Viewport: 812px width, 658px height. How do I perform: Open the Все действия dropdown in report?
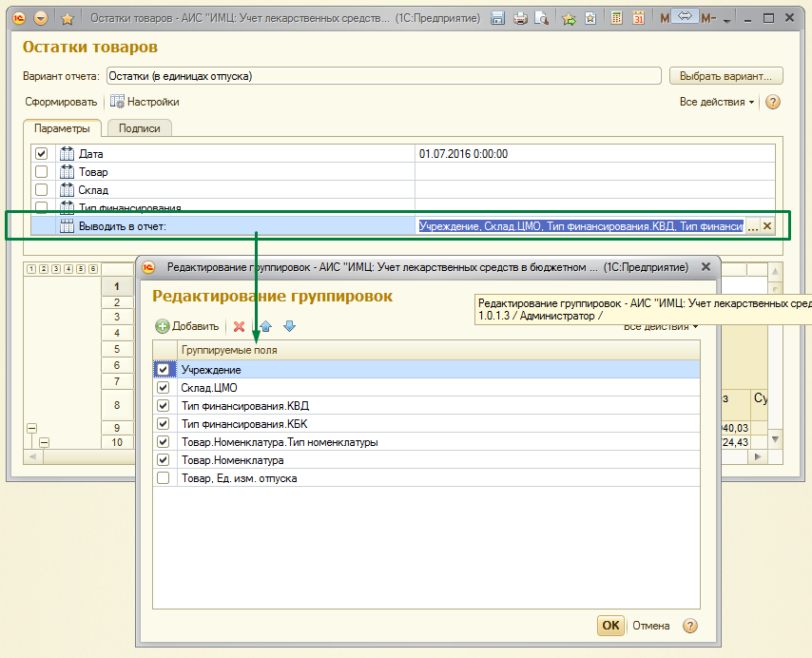click(717, 102)
